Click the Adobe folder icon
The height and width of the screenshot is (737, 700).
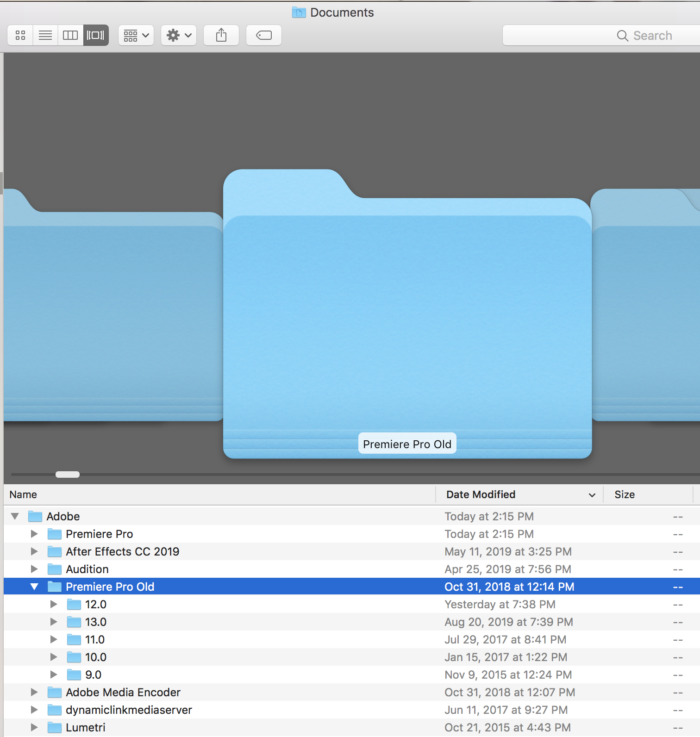point(35,516)
